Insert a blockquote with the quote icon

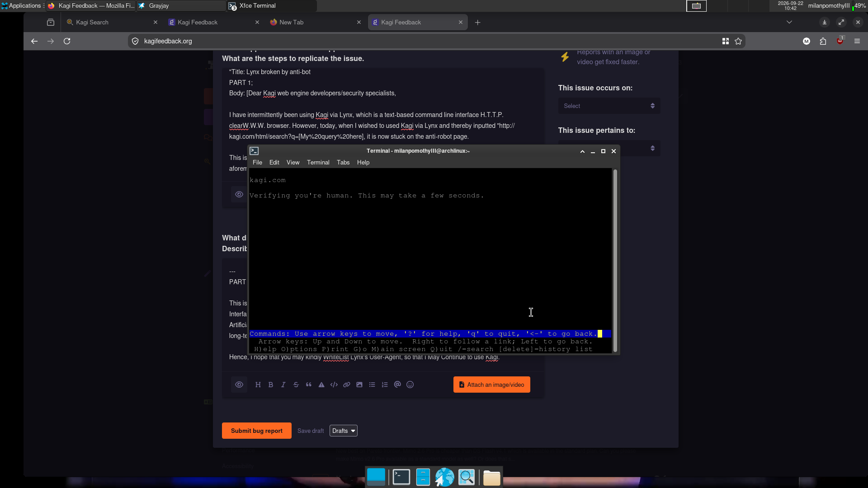309,385
